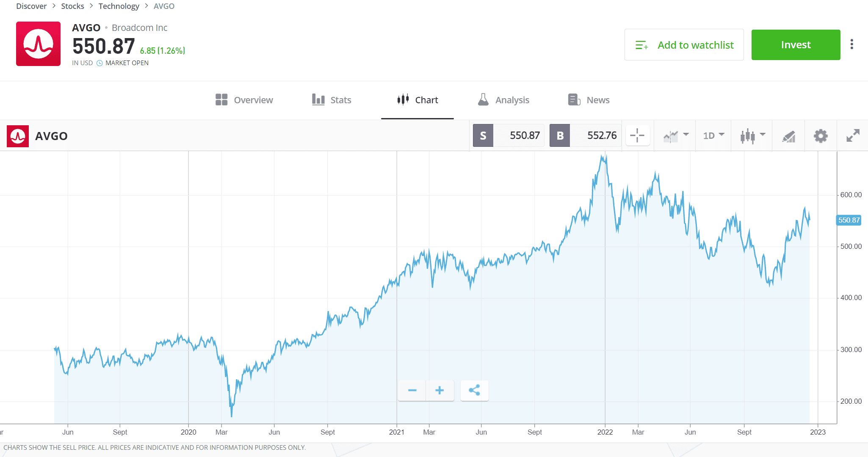The image size is (868, 457).
Task: Click the 600.00 price axis label
Action: pos(851,195)
